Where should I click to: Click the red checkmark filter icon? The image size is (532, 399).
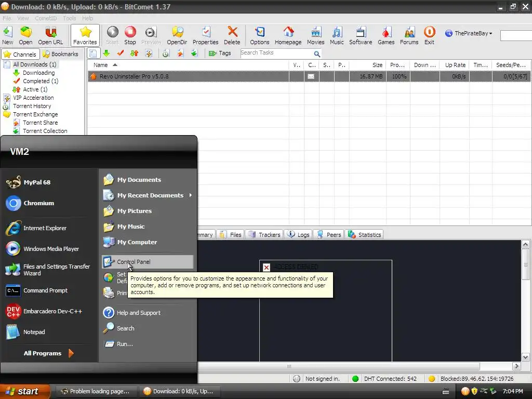pos(121,54)
